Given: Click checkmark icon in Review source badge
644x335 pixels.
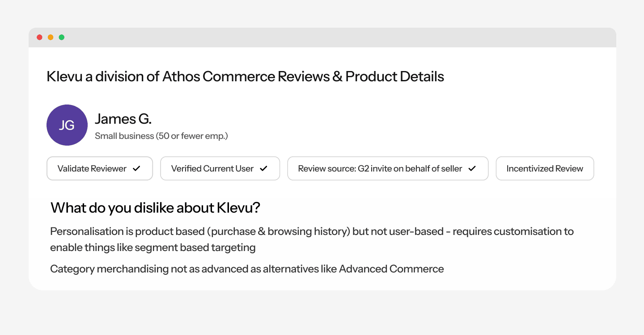Looking at the screenshot, I should (472, 168).
